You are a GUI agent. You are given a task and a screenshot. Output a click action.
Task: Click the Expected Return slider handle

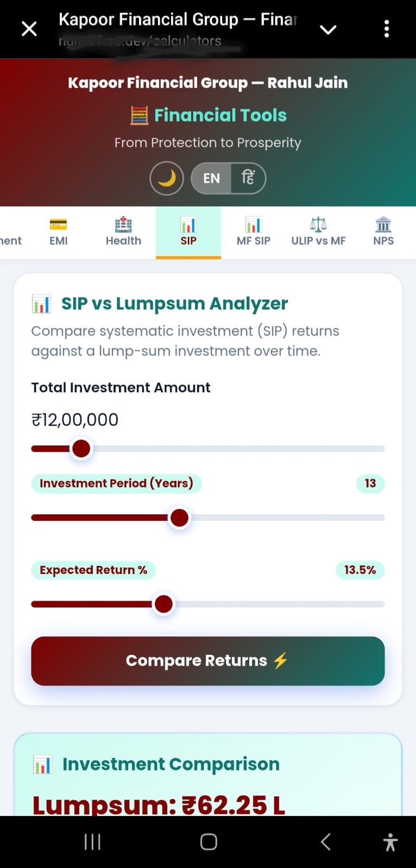coord(163,604)
